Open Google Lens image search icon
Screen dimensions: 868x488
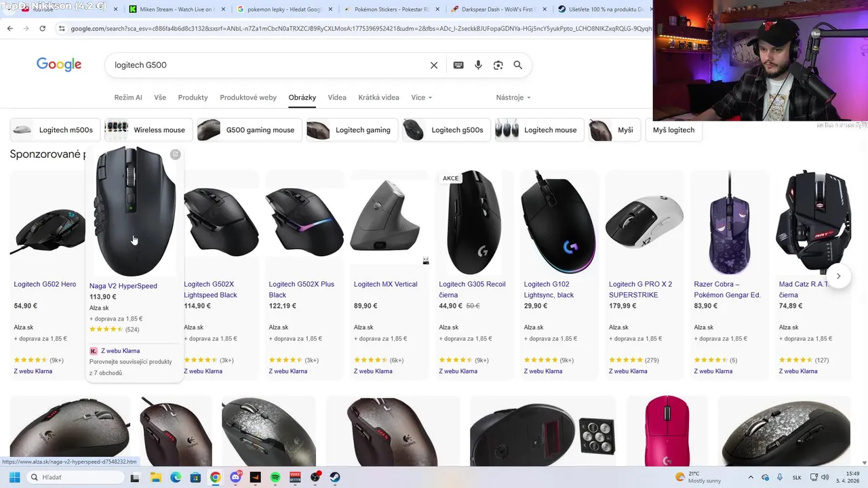click(x=498, y=65)
